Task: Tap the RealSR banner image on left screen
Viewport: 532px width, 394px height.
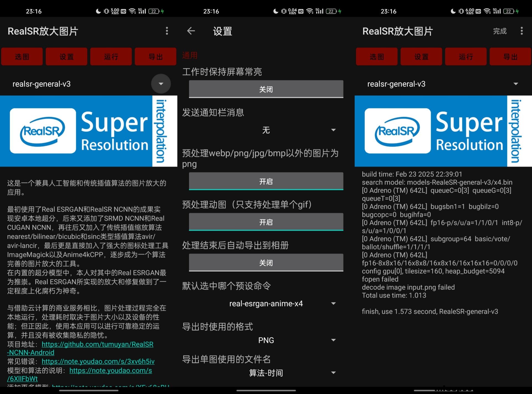Action: tap(89, 131)
